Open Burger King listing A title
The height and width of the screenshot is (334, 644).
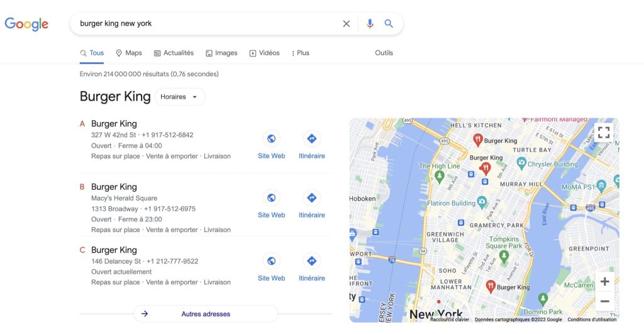[114, 124]
